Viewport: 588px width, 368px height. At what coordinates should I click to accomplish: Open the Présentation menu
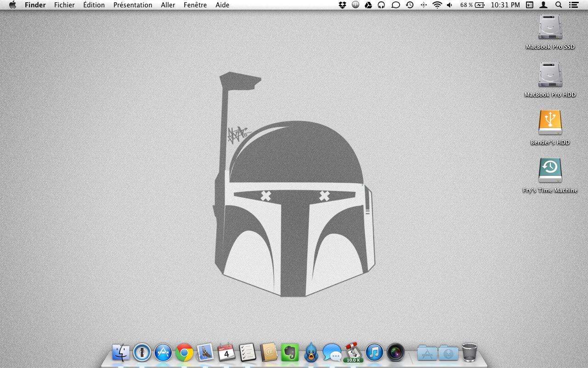(133, 5)
